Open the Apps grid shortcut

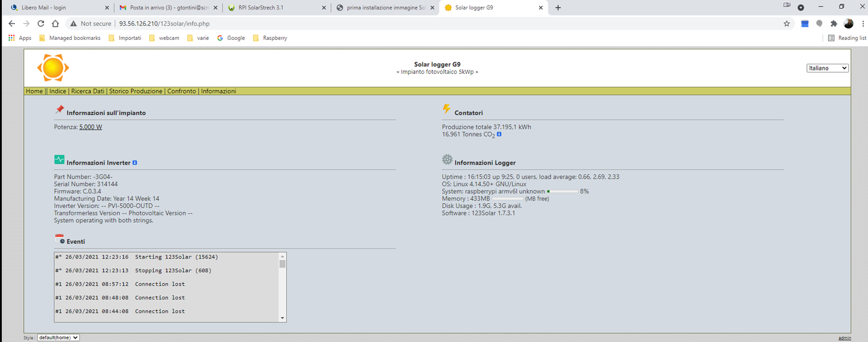[x=20, y=38]
